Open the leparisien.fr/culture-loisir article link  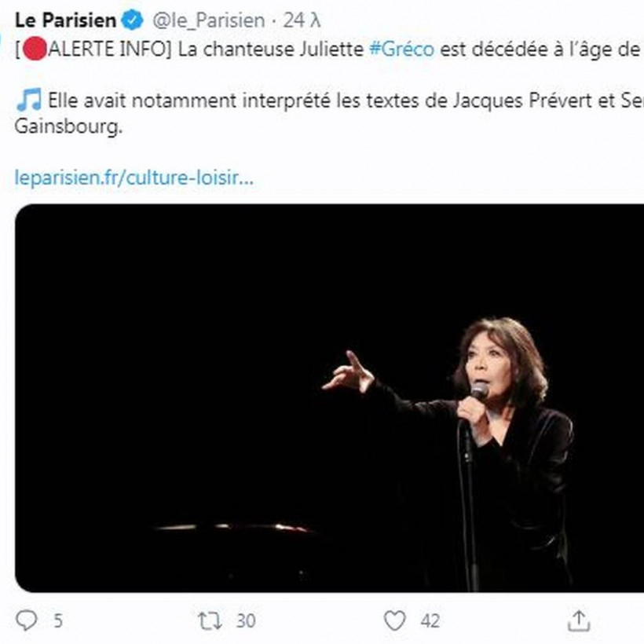[134, 177]
